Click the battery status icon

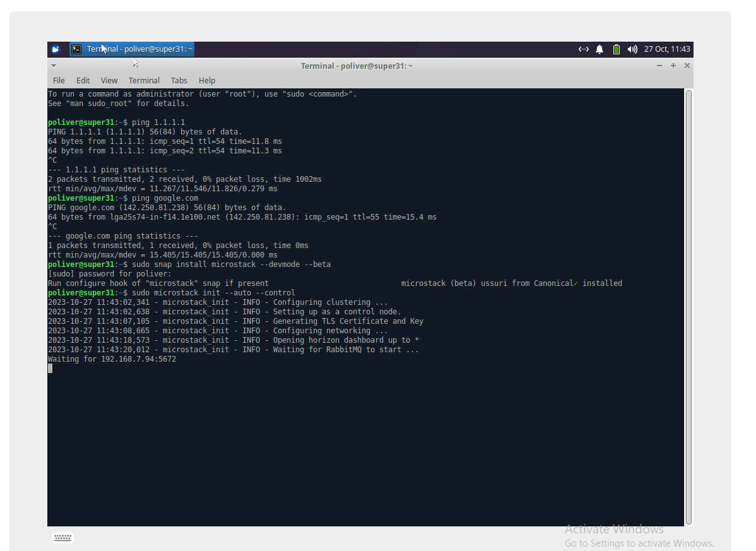tap(617, 49)
